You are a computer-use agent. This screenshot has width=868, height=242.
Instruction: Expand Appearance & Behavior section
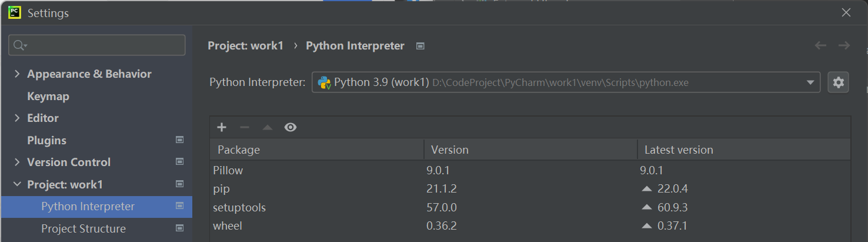(16, 74)
